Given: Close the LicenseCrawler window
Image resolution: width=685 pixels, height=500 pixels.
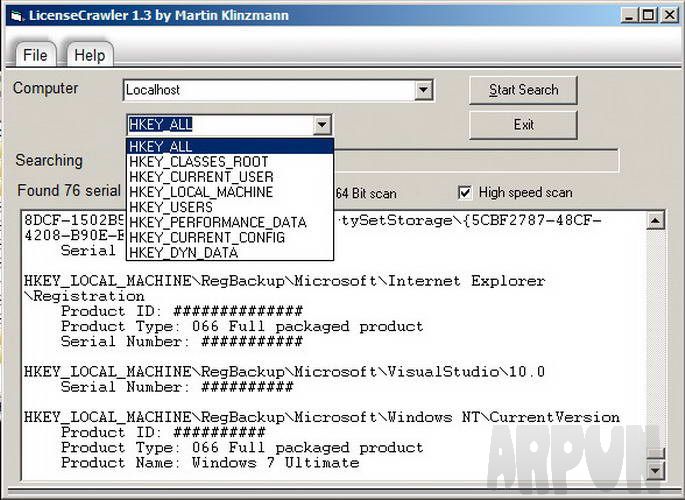Looking at the screenshot, I should point(670,16).
